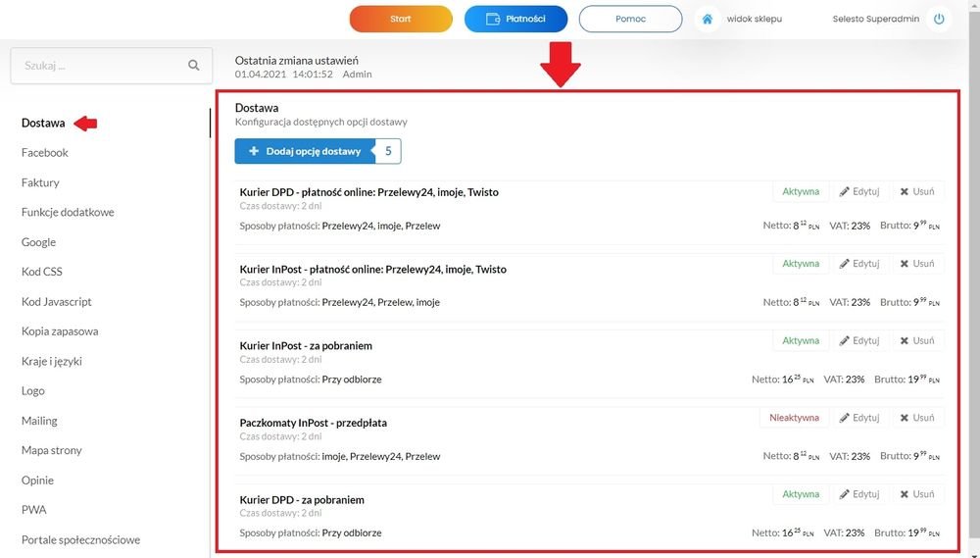Click the plus icon on Dodaj opcję dostawy
This screenshot has width=980, height=558.
[254, 151]
